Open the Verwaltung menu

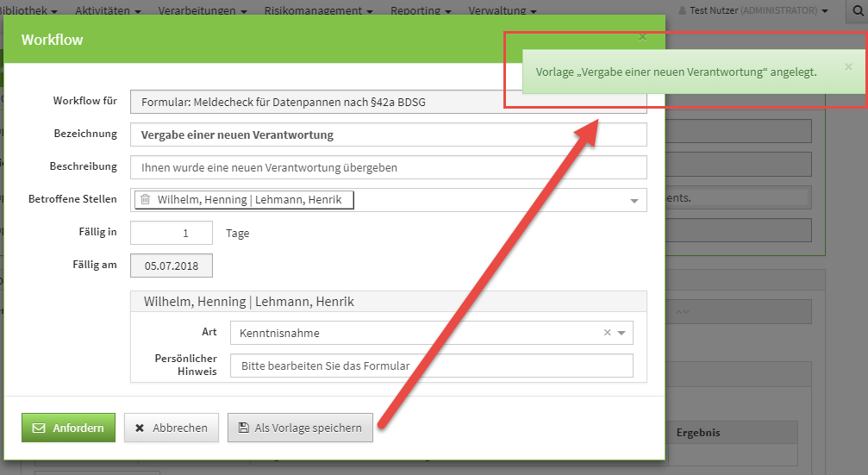coord(502,10)
